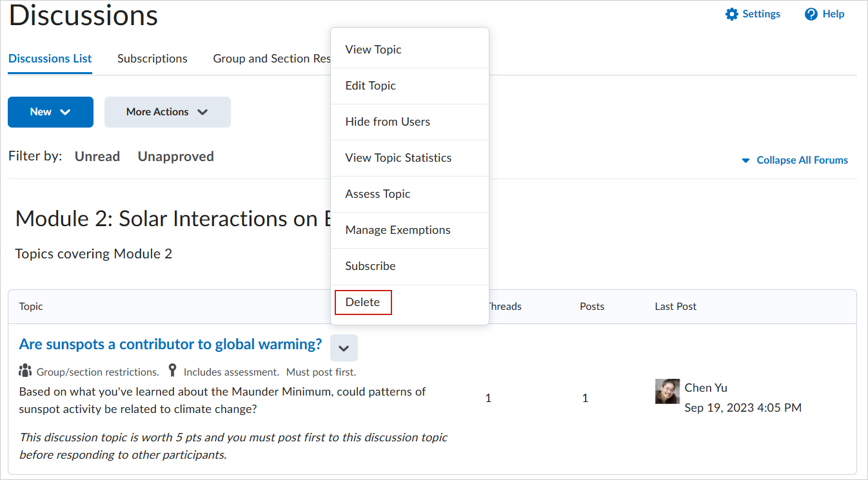The image size is (868, 480).
Task: Click Chen Yu's profile picture
Action: [667, 391]
